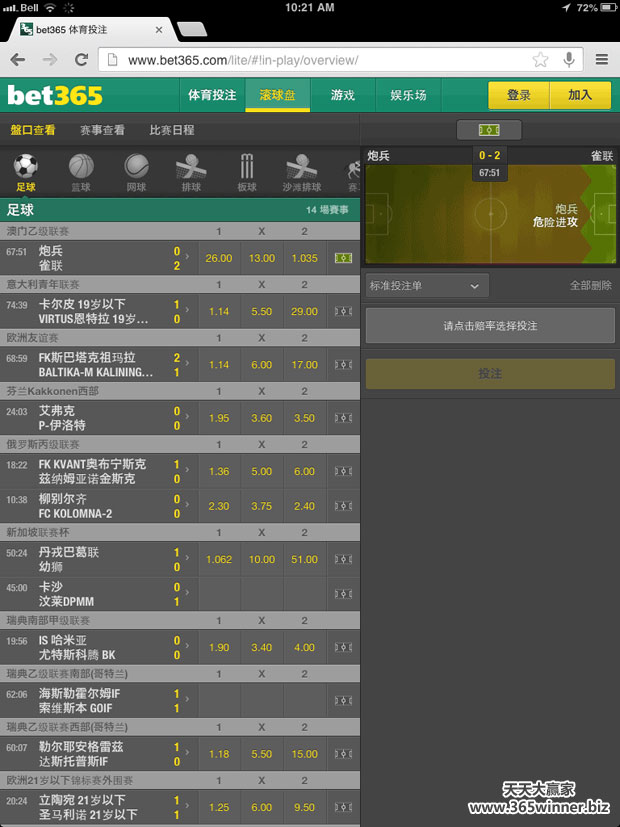
Task: Open match tracker for 炮兵 vs 雀联
Action: (343, 258)
